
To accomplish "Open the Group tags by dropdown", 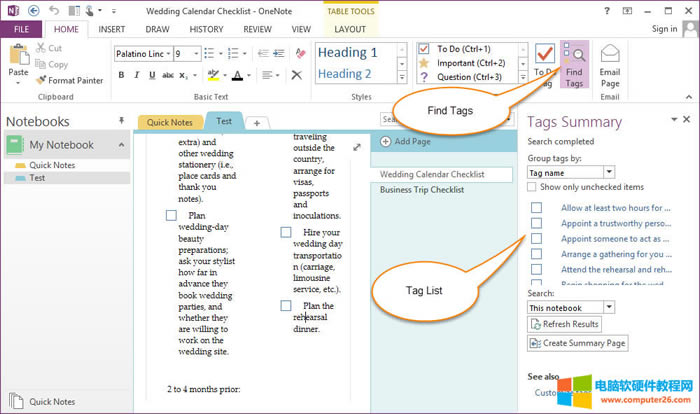I will coord(608,172).
